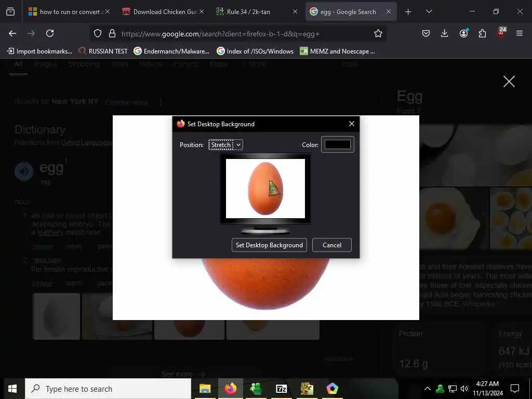The height and width of the screenshot is (399, 532).
Task: Open the Firefox account icon
Action: (x=463, y=33)
